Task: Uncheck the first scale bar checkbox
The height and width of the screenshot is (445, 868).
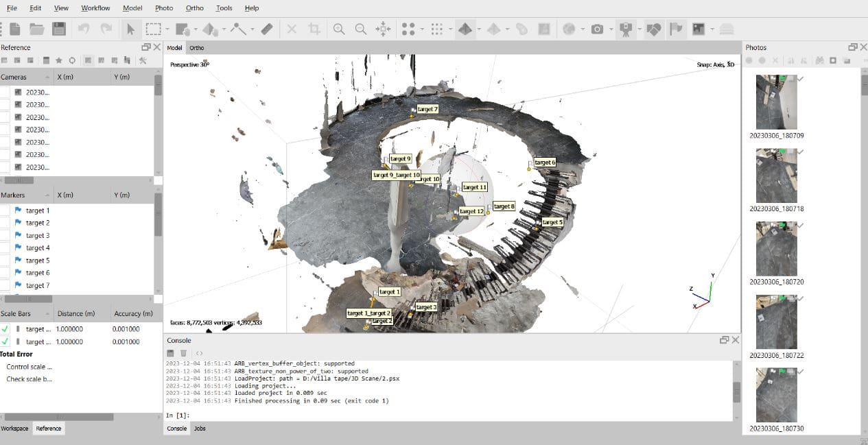Action: pyautogui.click(x=5, y=329)
